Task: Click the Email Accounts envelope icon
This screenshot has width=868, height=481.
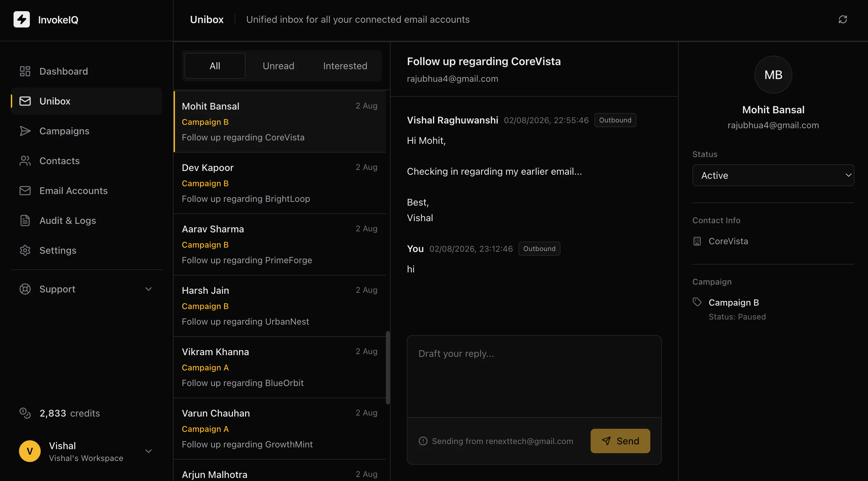Action: coord(25,191)
